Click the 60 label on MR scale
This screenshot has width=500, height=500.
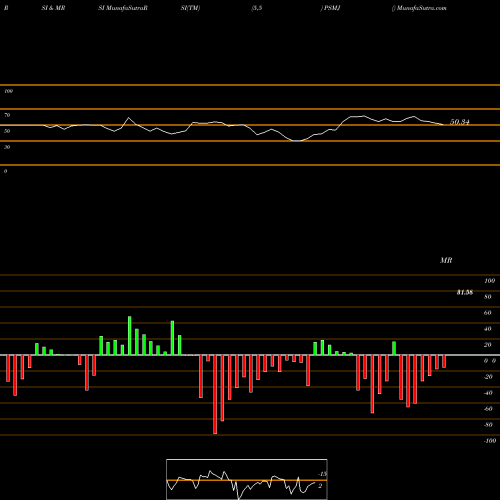(x=487, y=313)
